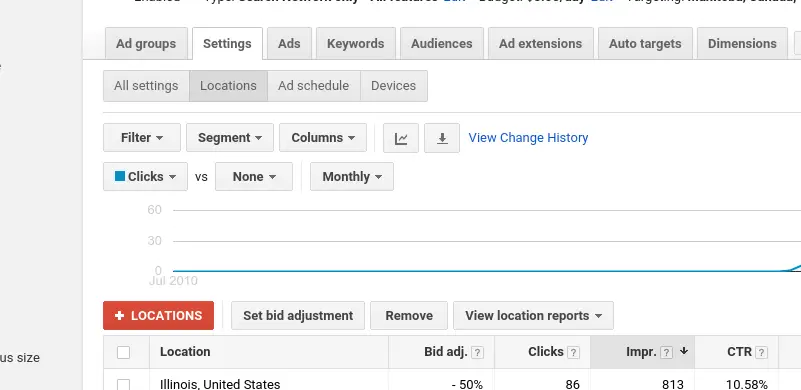Click the Jul 2010 chart axis label
This screenshot has height=390, width=801.
point(173,281)
